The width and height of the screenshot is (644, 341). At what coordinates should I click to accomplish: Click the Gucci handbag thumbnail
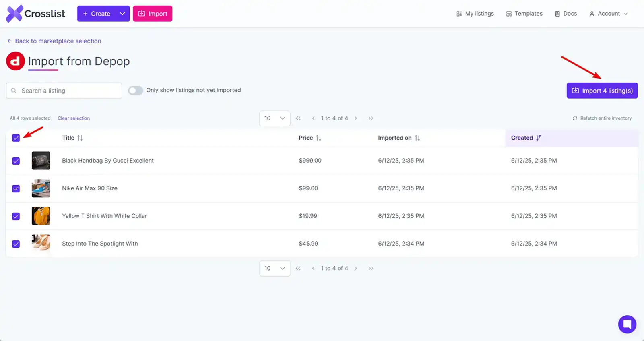tap(41, 161)
